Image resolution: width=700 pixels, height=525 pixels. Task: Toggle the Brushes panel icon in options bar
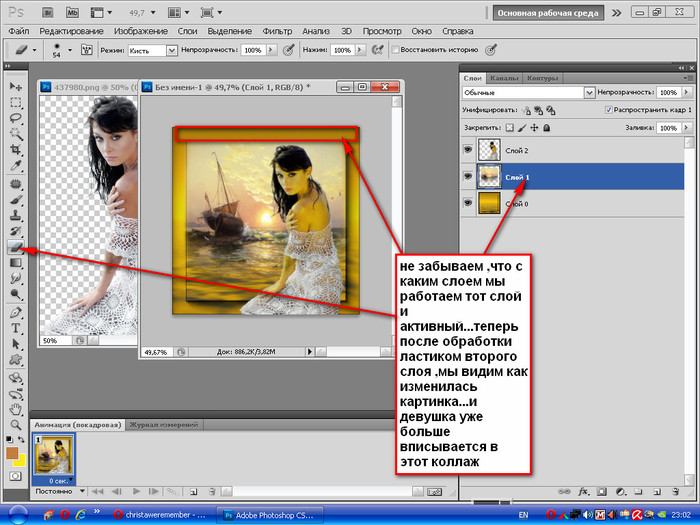tap(86, 50)
